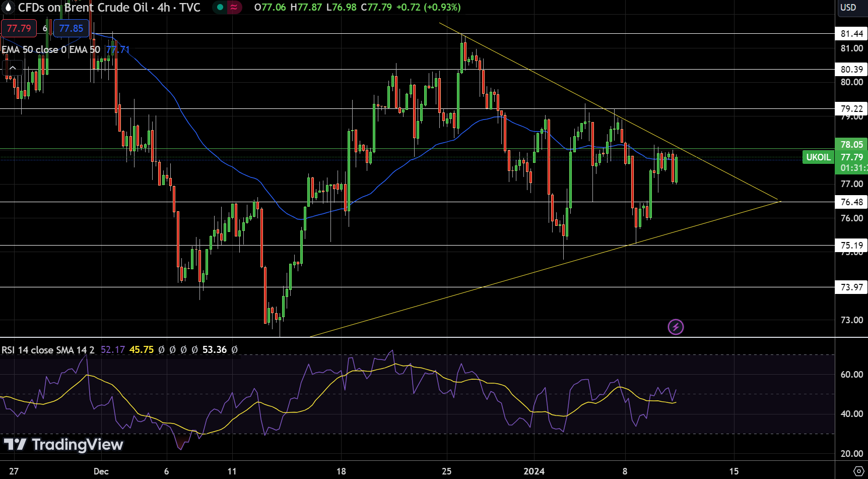Click the change value +0.72 (+0.93%)
The width and height of the screenshot is (868, 479).
click(x=428, y=7)
